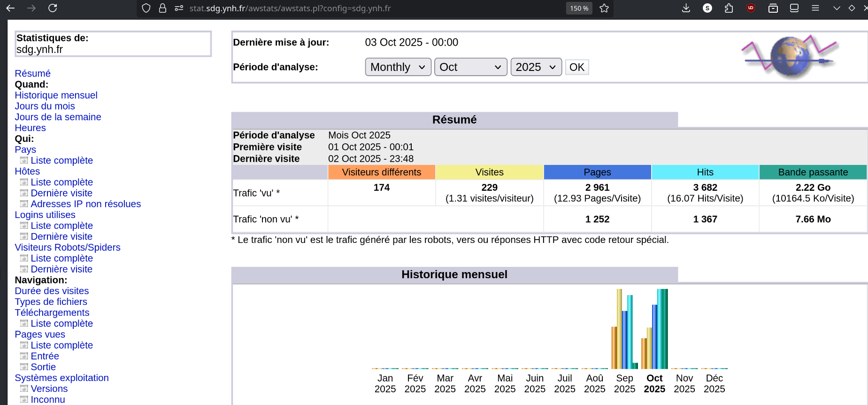
Task: Open the extensions puzzle piece icon
Action: (x=729, y=8)
